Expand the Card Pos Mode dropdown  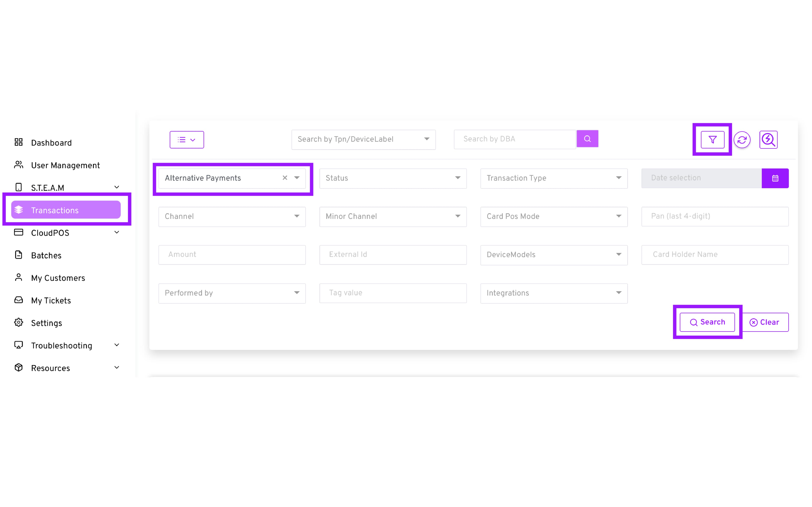click(554, 217)
